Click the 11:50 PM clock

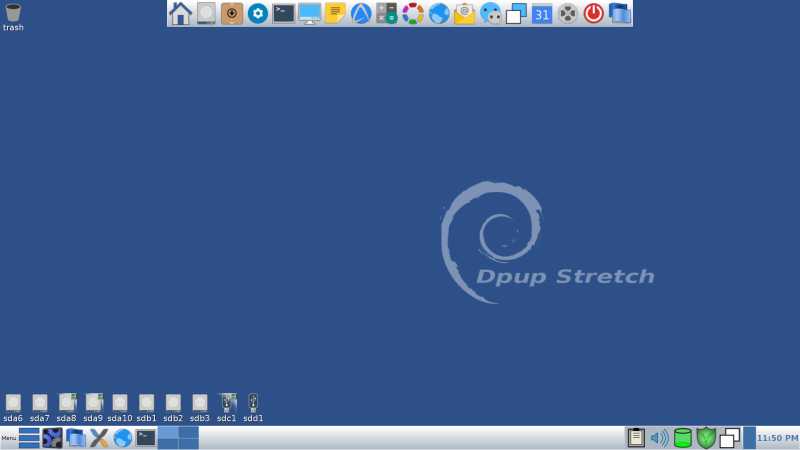coord(777,438)
